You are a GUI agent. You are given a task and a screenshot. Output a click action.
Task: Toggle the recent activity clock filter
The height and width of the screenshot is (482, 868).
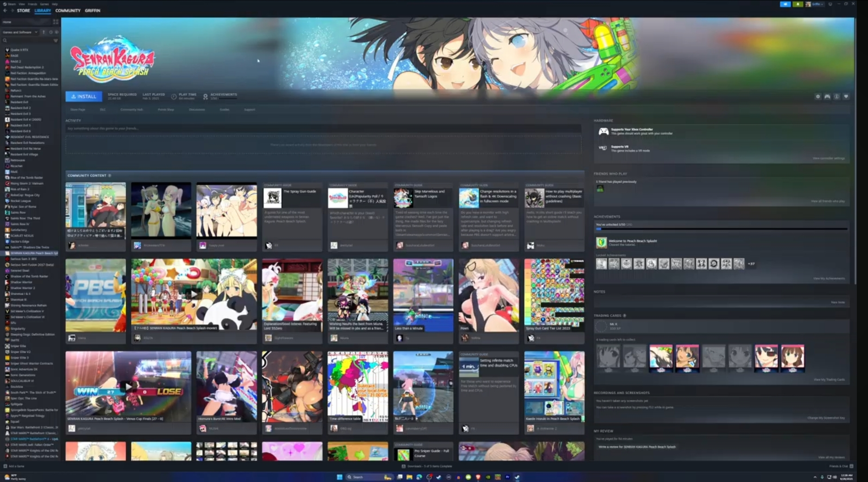50,32
